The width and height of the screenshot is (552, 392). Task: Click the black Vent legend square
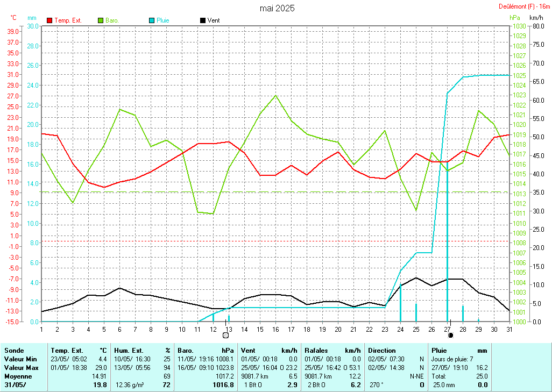pyautogui.click(x=202, y=20)
